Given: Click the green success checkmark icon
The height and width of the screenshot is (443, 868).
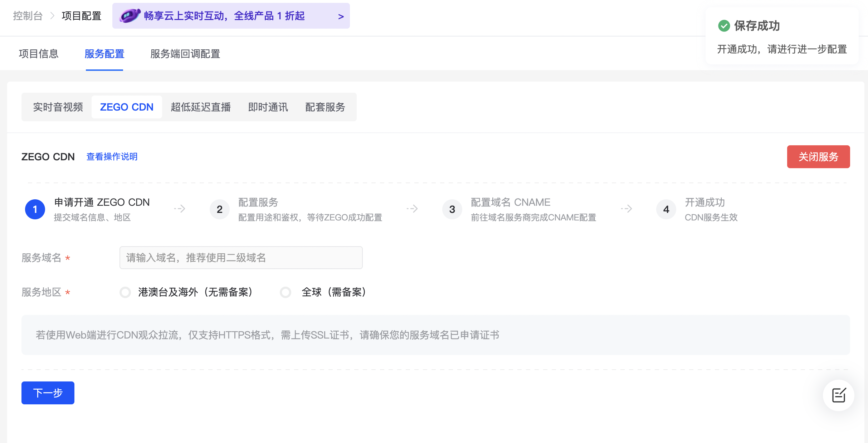Looking at the screenshot, I should (x=724, y=26).
